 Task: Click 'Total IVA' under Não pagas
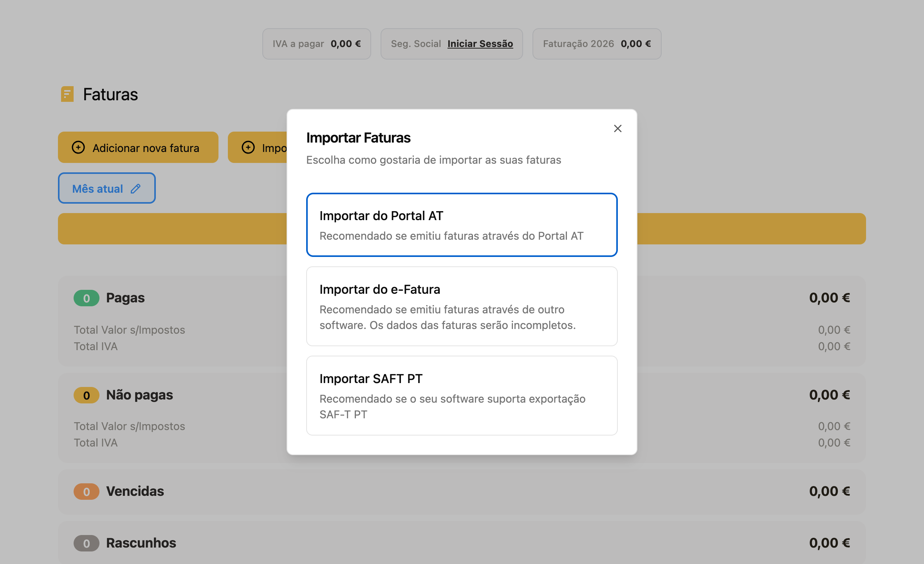(x=96, y=443)
